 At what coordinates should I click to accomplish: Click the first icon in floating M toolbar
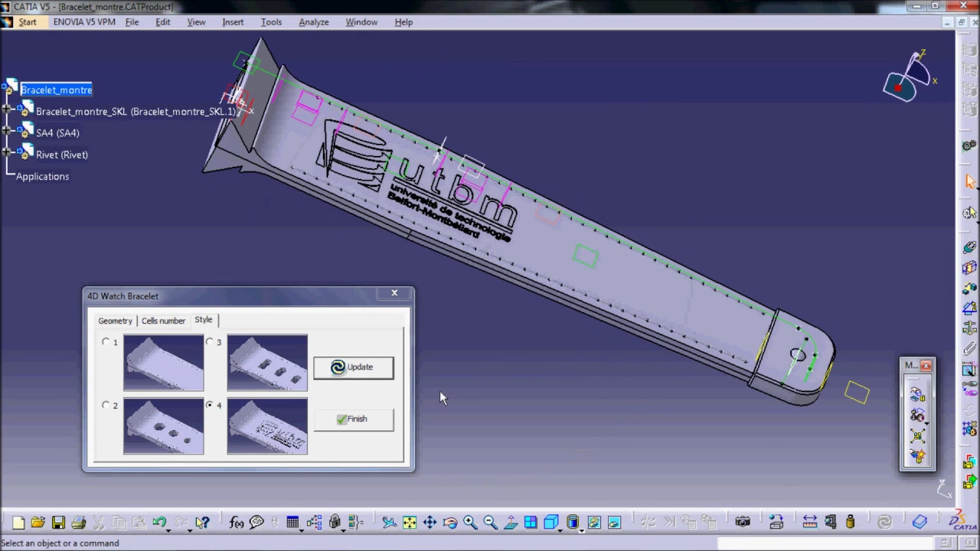click(x=916, y=395)
